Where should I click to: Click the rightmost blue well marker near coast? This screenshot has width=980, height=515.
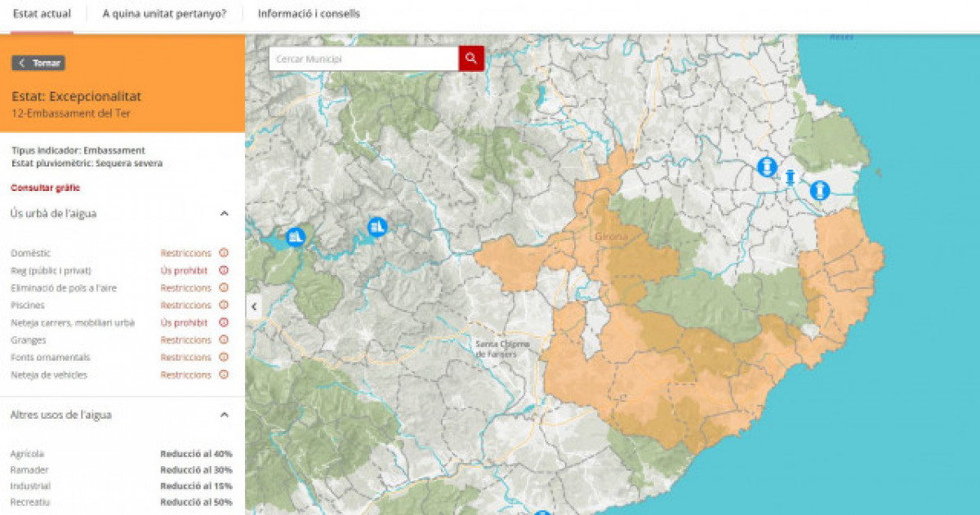point(820,190)
